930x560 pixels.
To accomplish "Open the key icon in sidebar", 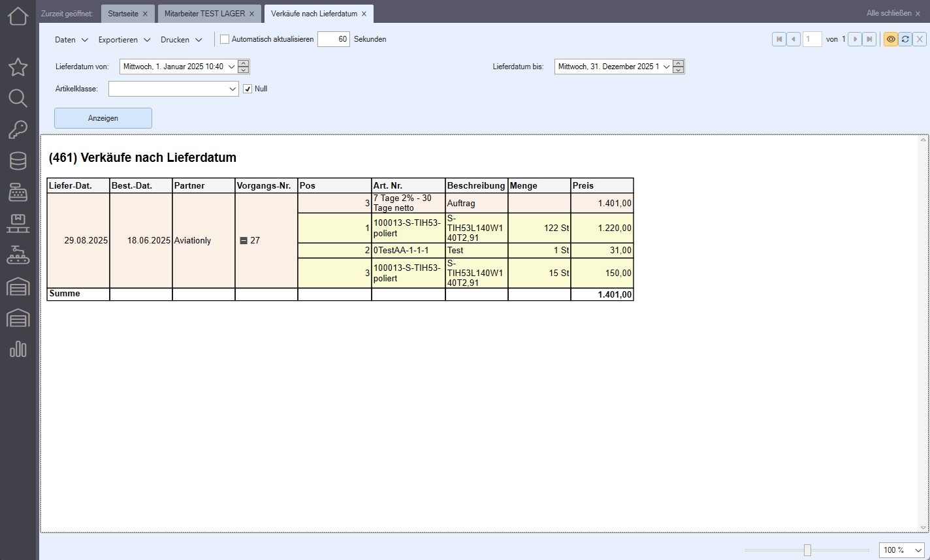I will click(18, 130).
